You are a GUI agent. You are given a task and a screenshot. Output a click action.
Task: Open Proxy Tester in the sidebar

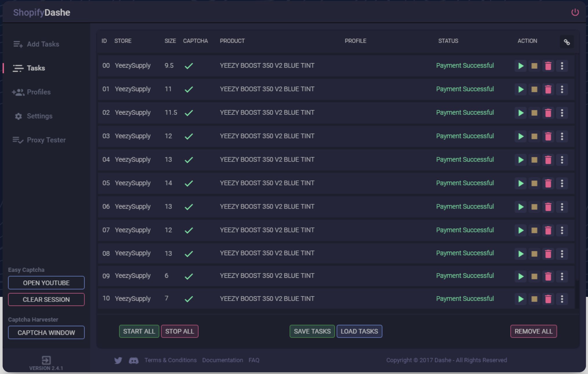pyautogui.click(x=39, y=140)
